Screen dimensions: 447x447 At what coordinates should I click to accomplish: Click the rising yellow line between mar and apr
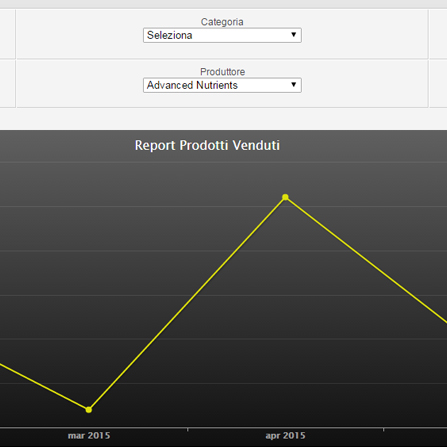187,304
